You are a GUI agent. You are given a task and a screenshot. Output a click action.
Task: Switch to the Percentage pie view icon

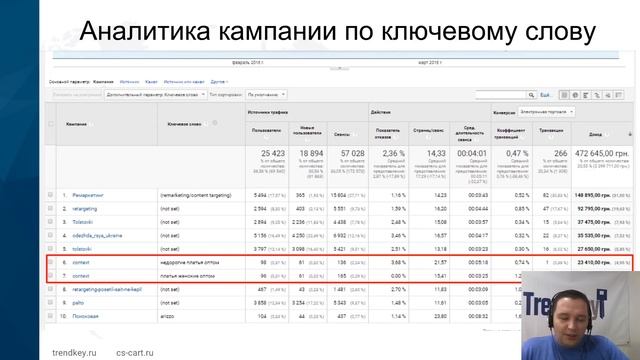(x=575, y=95)
